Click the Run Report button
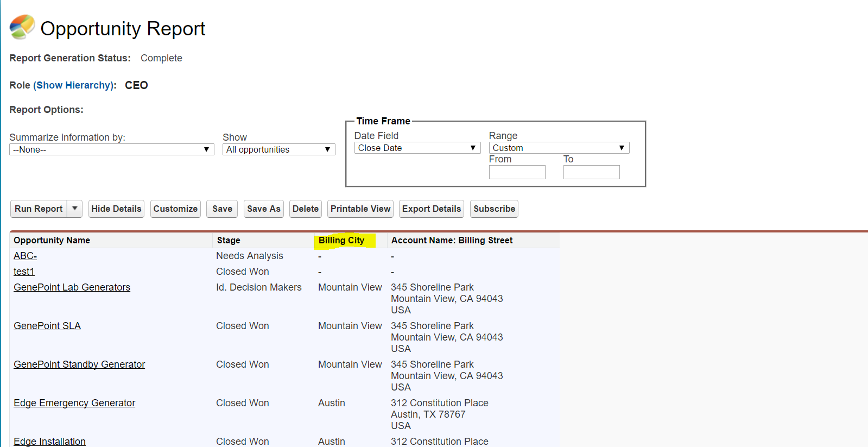This screenshot has width=868, height=447. (39, 209)
